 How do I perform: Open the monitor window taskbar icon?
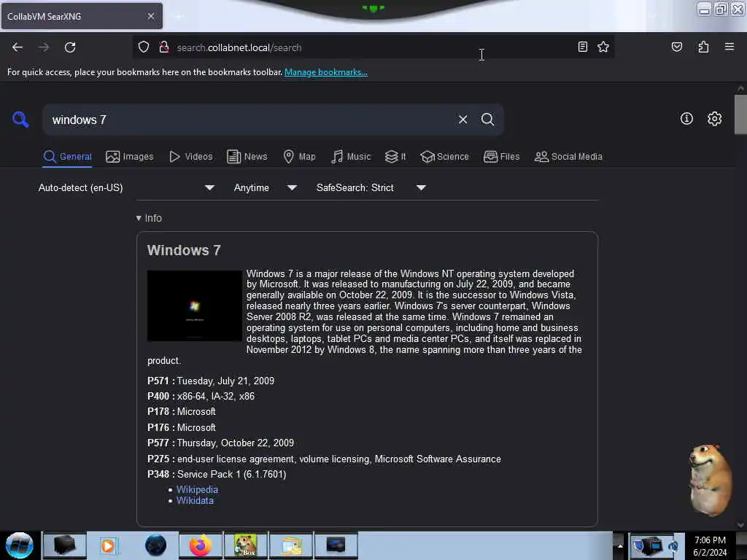(x=336, y=545)
